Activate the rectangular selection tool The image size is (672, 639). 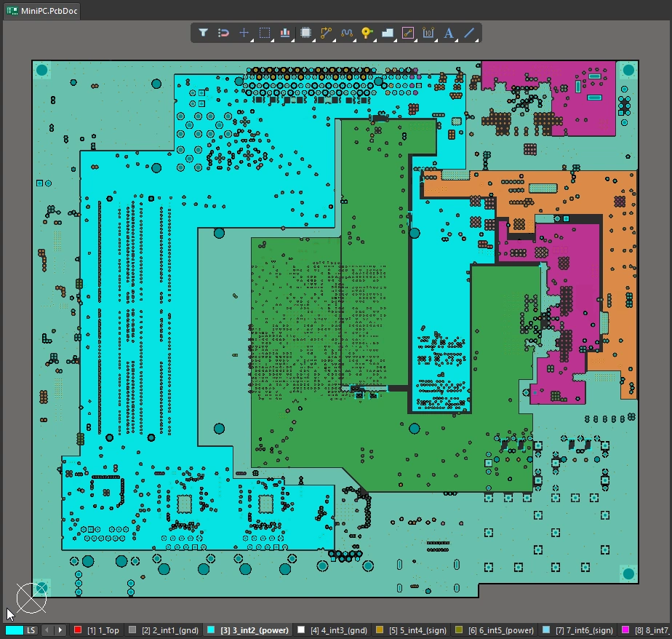coord(265,33)
